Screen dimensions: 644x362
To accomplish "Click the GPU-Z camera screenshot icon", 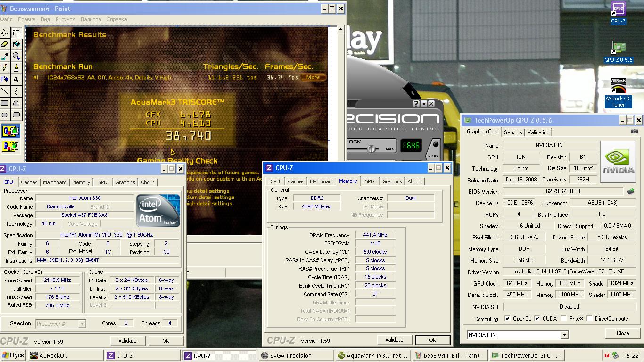I will click(x=635, y=132).
